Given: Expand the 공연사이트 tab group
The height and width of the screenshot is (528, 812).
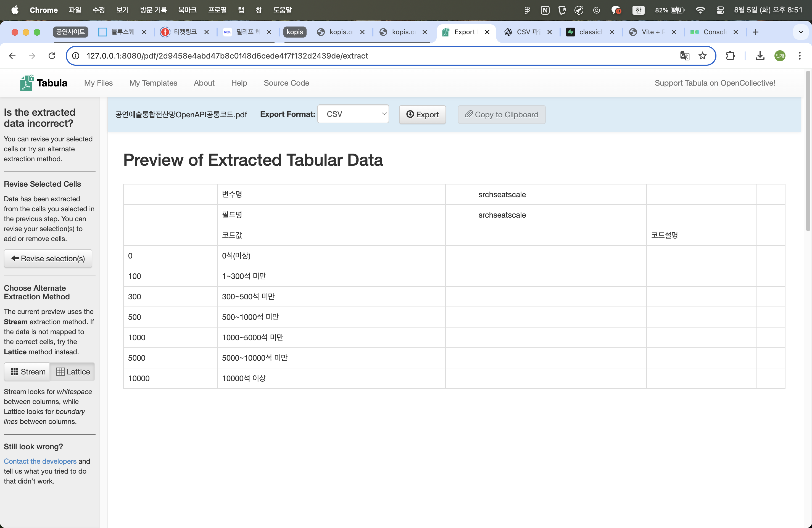Looking at the screenshot, I should click(x=70, y=32).
